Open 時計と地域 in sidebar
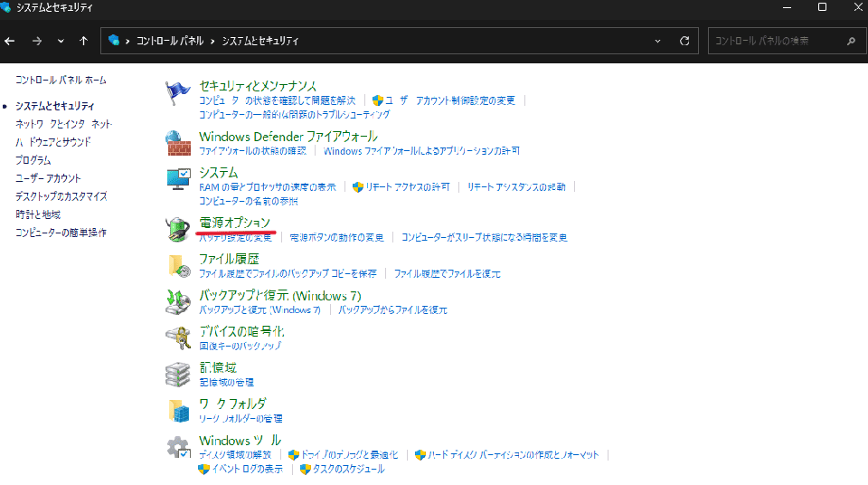Screen dimensions: 868x485 pos(38,214)
